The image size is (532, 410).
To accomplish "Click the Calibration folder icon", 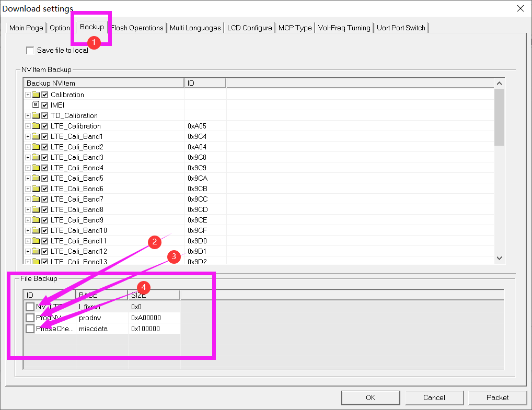I will pos(36,95).
